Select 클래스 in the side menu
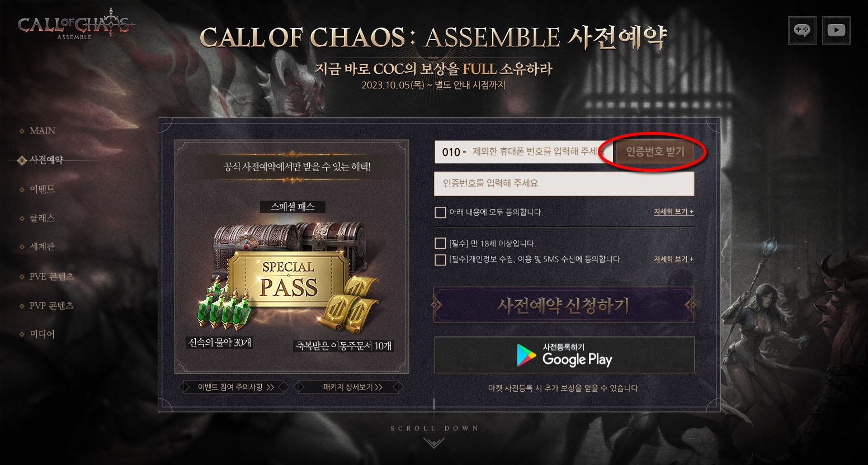Screen dimensions: 868x465 tap(42, 218)
